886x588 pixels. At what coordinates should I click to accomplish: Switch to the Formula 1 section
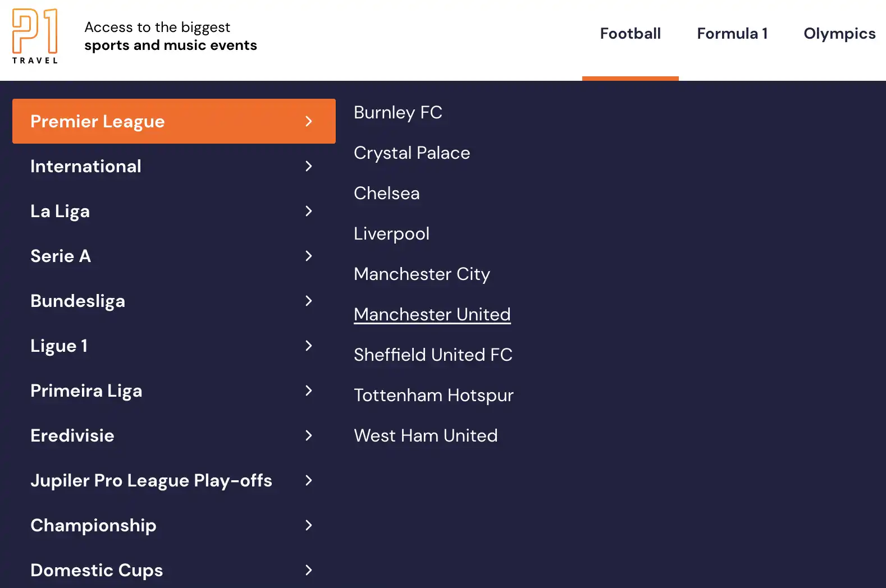732,34
